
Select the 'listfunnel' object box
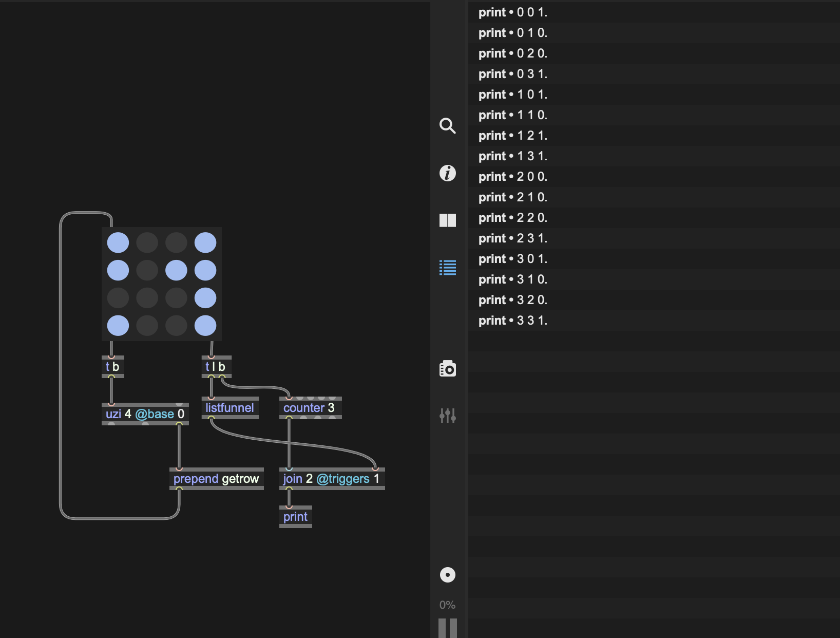pos(230,408)
